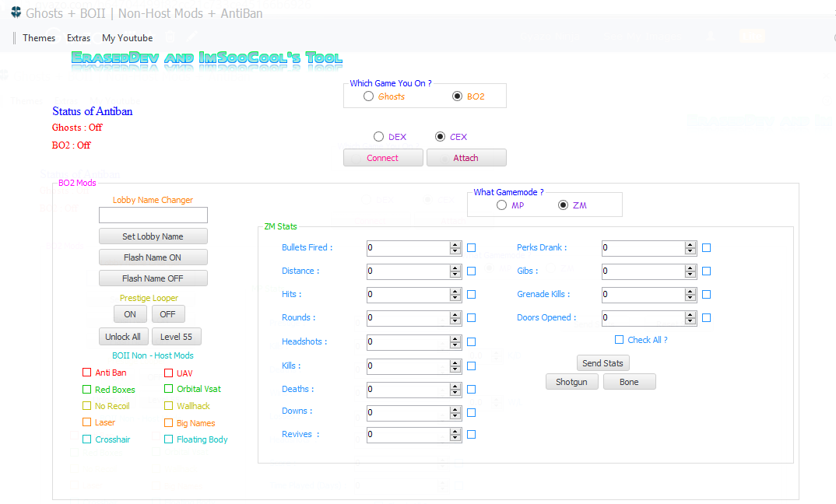The image size is (836, 504).
Task: Focus the Lobby Name Changer text field
Action: tap(153, 215)
